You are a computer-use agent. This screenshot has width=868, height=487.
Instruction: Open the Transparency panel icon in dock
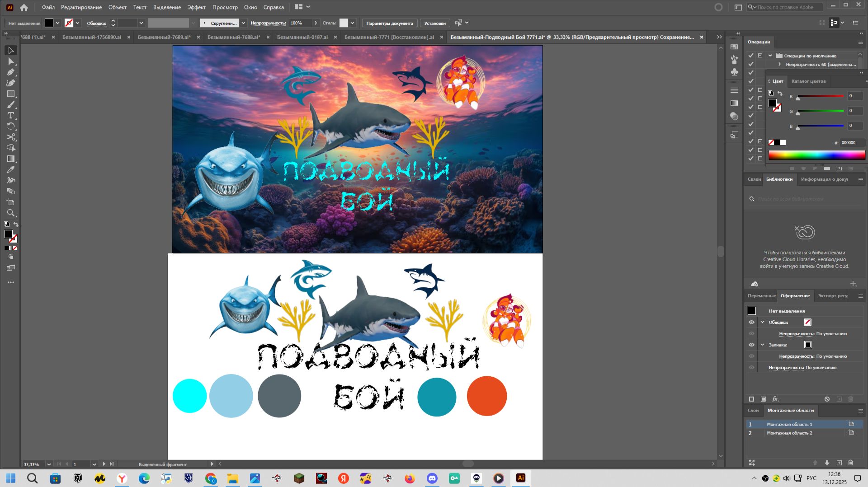[x=734, y=116]
